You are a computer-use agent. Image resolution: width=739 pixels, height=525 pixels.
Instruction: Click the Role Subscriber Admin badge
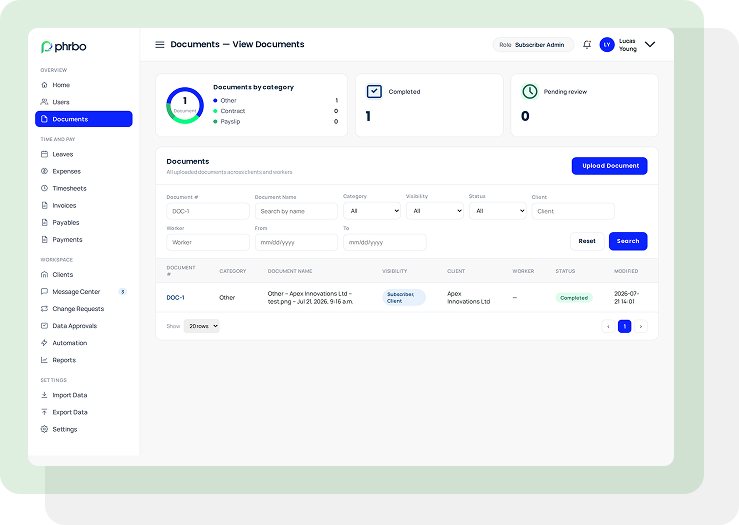533,45
